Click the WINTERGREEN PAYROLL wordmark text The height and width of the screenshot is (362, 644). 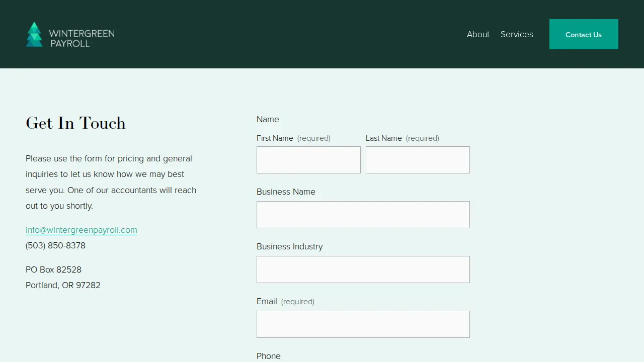(82, 38)
